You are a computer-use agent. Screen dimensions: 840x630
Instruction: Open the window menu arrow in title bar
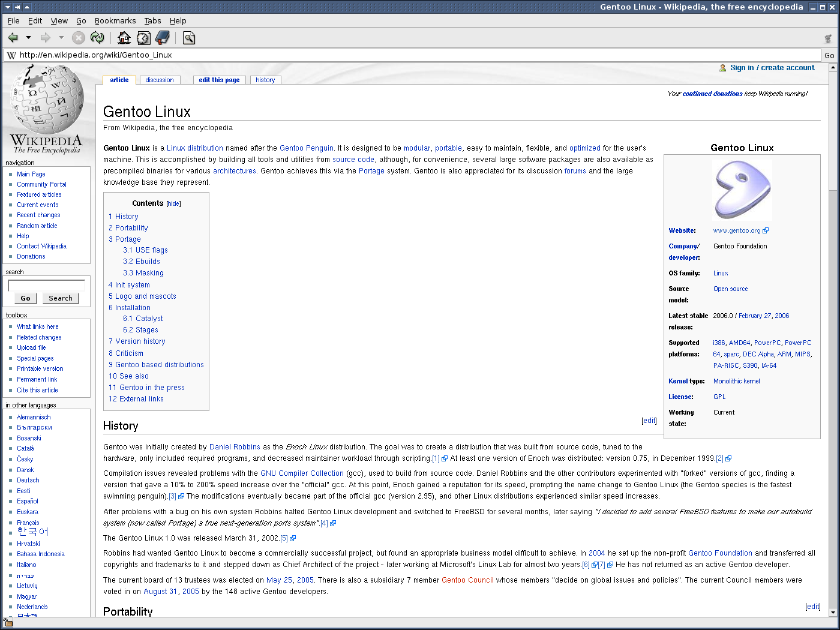point(8,7)
